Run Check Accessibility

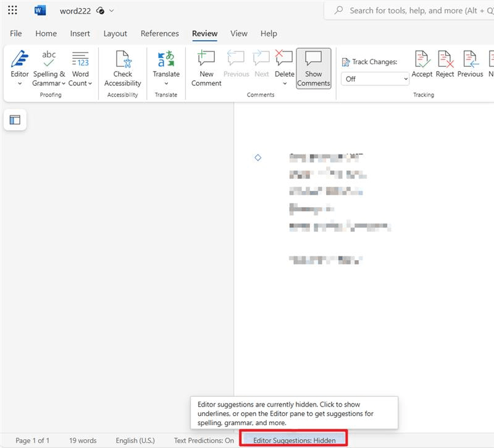(x=122, y=69)
